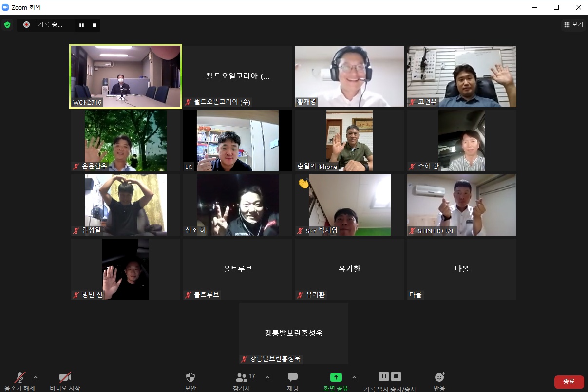Click muted mic icon beside 강릉발보린홍성욱 label
588x392 pixels.
pyautogui.click(x=245, y=359)
